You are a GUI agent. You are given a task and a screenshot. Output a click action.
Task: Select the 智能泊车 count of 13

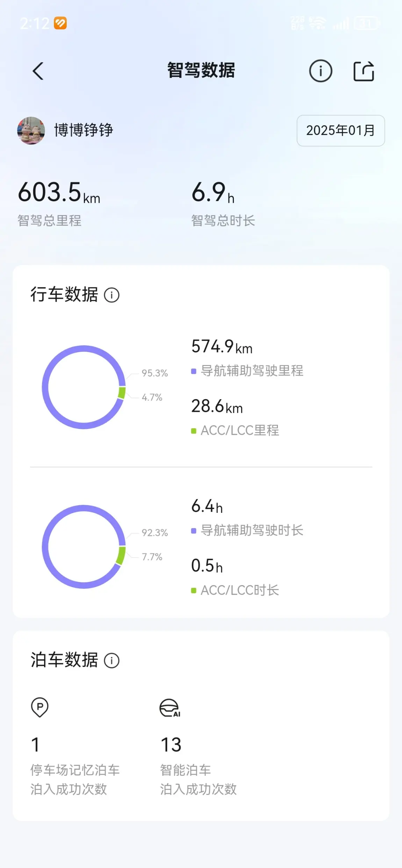(171, 745)
